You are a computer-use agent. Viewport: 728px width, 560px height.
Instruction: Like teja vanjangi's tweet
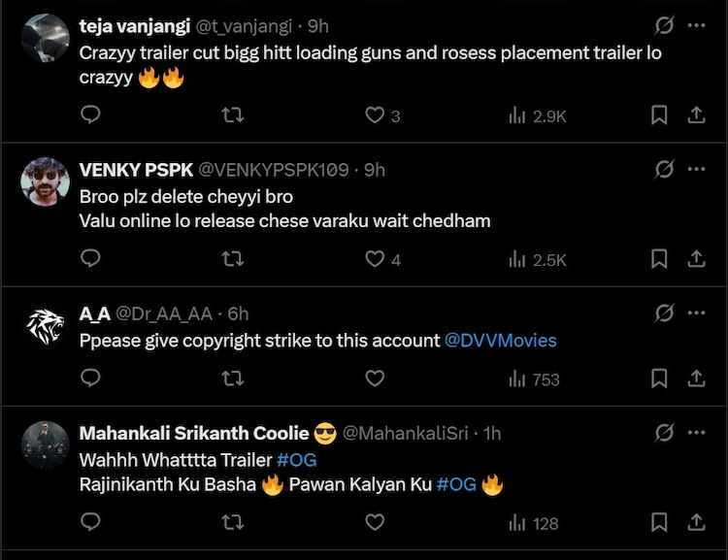[375, 115]
